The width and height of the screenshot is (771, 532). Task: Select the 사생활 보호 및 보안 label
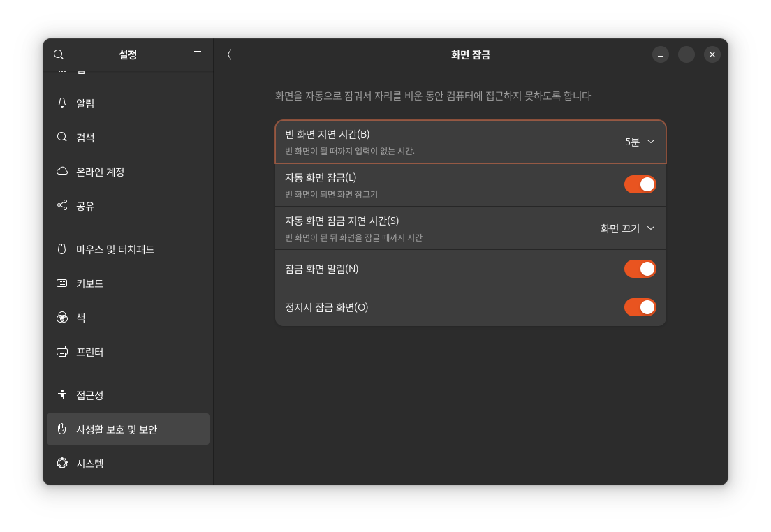117,429
